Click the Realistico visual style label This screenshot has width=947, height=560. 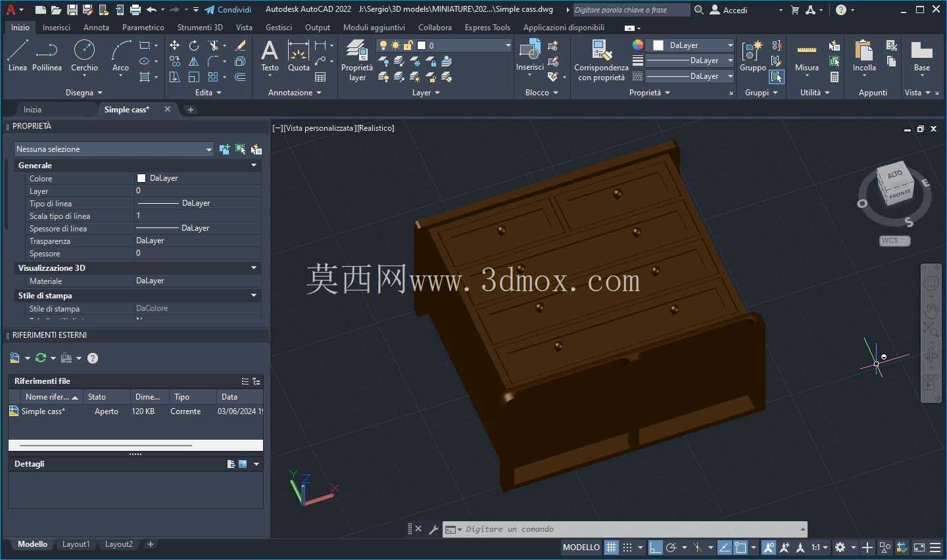pos(376,128)
